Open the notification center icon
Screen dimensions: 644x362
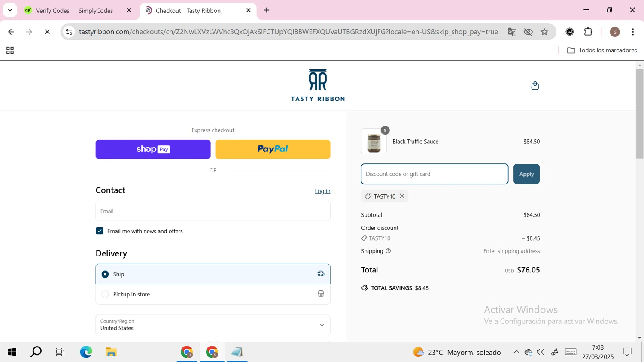coord(627,352)
